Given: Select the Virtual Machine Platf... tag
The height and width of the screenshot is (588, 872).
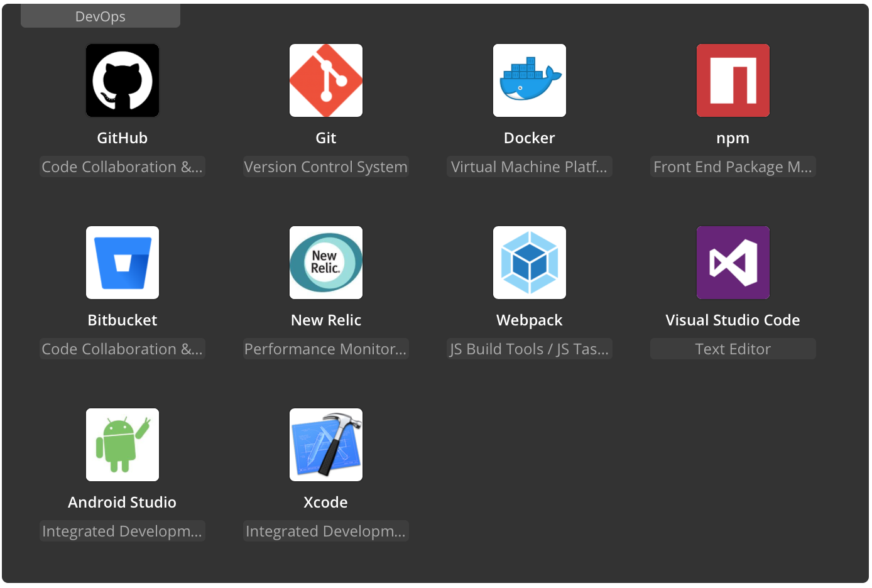Looking at the screenshot, I should coord(530,166).
